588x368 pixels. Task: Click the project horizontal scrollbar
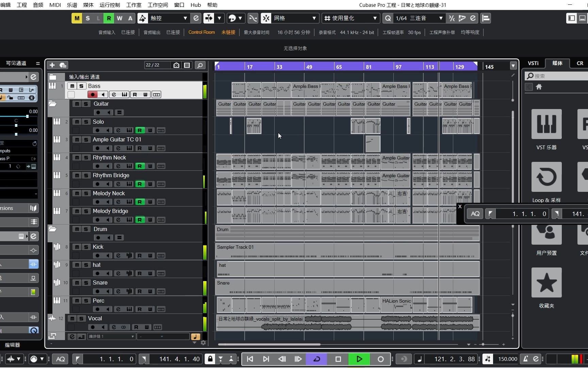269,344
